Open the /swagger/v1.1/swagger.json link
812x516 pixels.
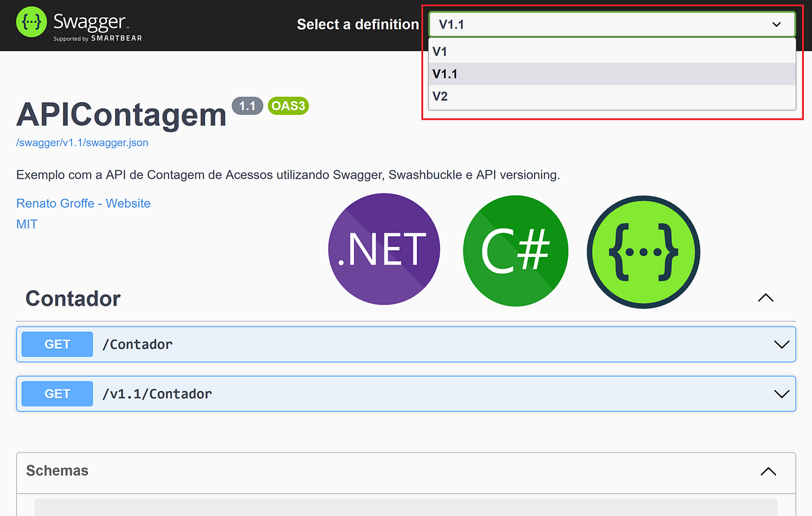[x=82, y=143]
